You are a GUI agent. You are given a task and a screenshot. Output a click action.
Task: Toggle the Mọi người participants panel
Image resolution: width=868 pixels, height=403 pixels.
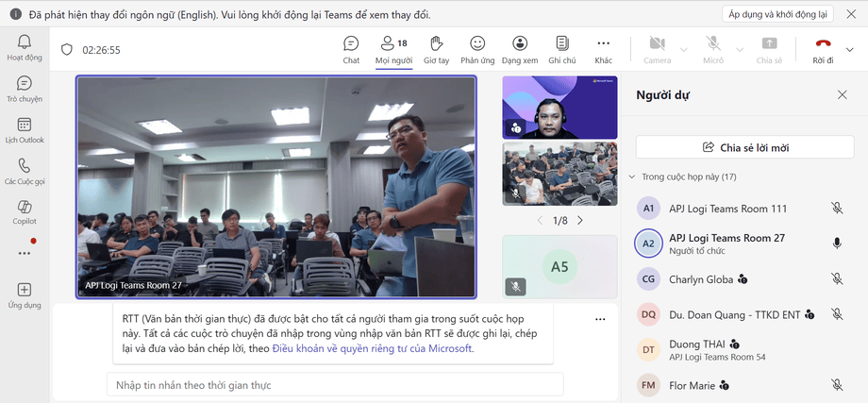tap(392, 49)
